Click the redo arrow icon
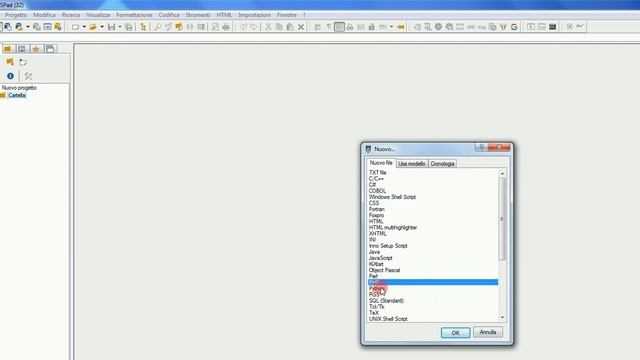This screenshot has height=360, width=640. (253, 27)
